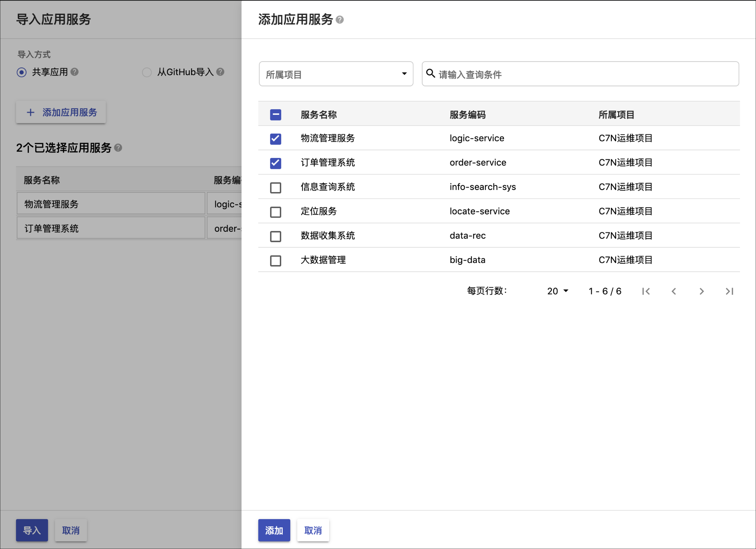Check 定位服务 checkbox

(x=276, y=212)
